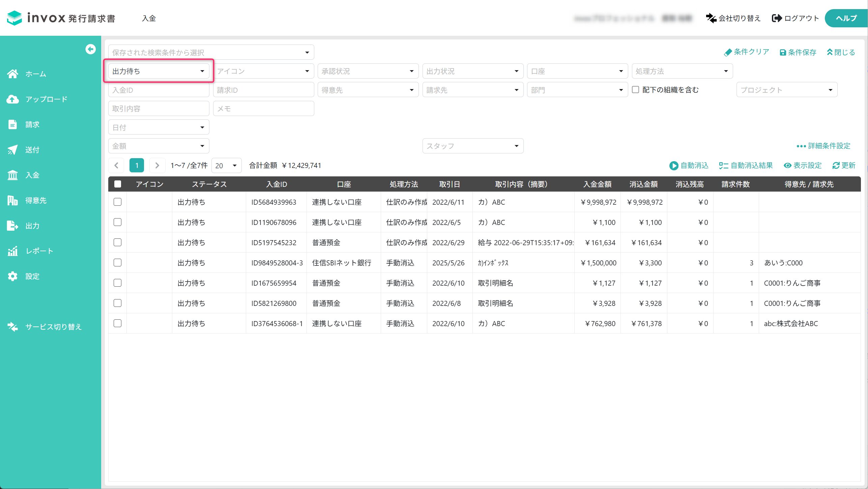Click the invox logo icon

15,18
